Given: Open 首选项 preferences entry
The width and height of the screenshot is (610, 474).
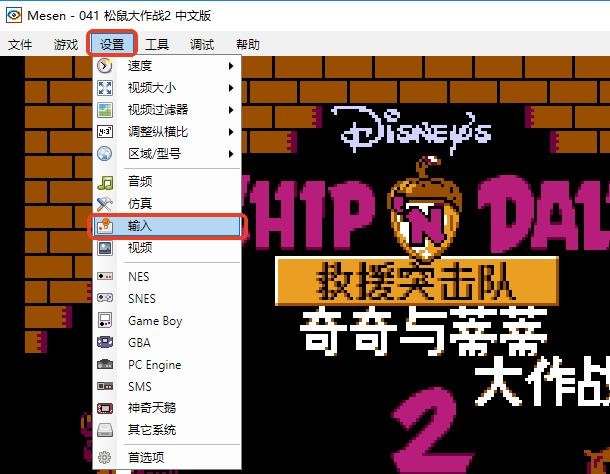Looking at the screenshot, I should (167, 457).
